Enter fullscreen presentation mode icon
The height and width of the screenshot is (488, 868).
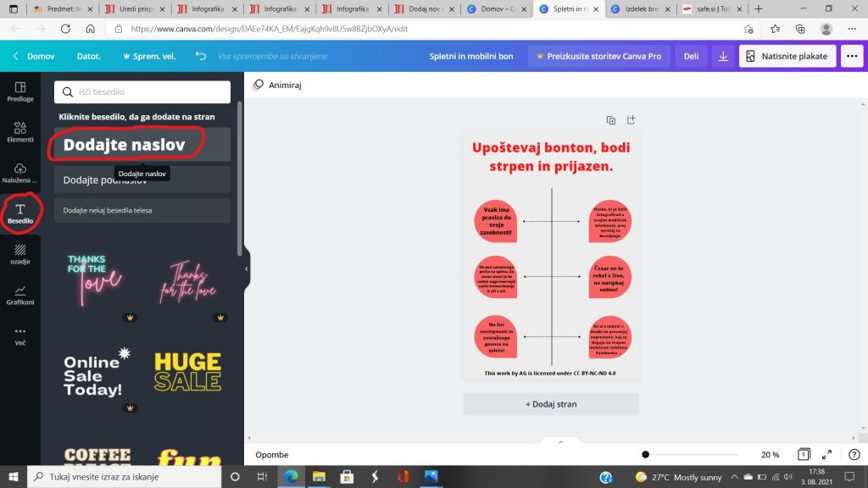[x=826, y=454]
